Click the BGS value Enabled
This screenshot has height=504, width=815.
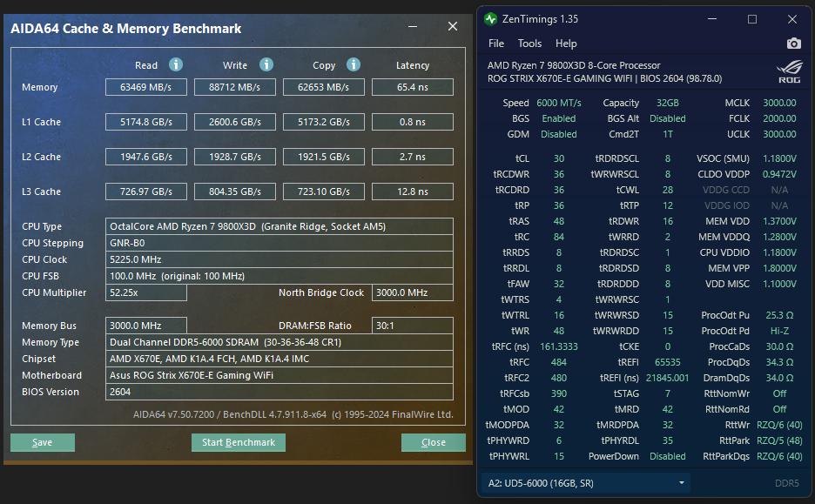coord(559,118)
